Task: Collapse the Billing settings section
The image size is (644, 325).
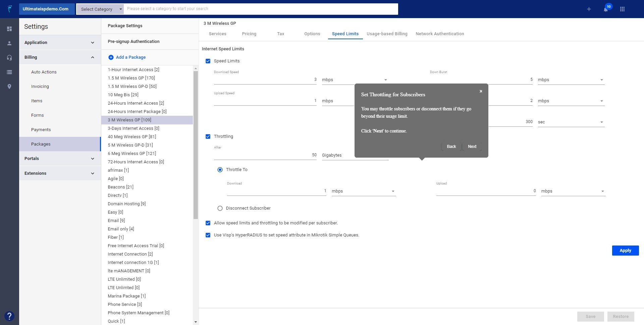Action: (x=60, y=57)
